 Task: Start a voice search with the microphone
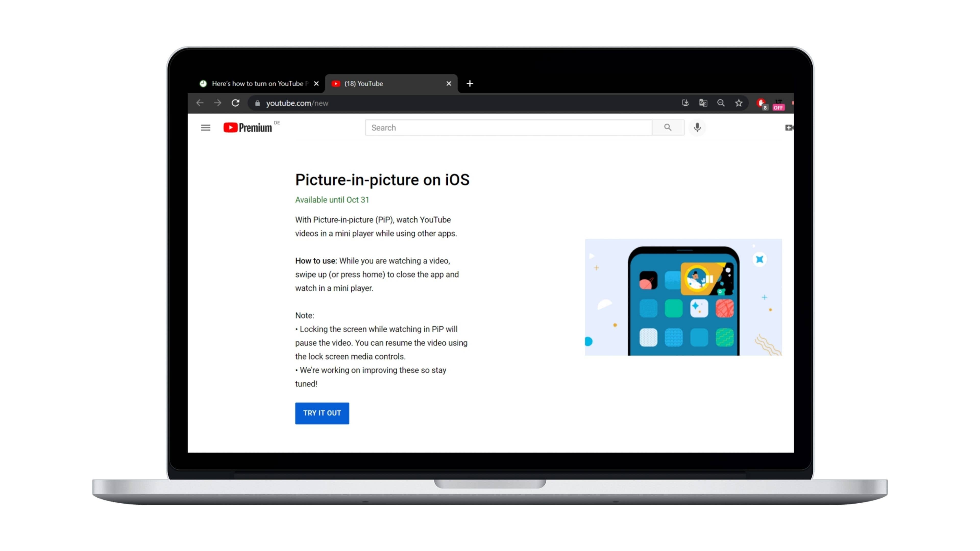point(697,127)
